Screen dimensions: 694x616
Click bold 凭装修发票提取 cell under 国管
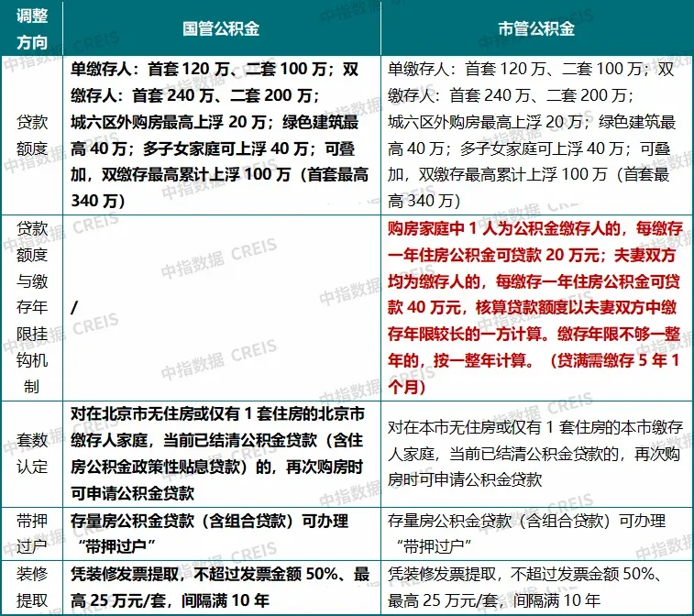tap(222, 588)
